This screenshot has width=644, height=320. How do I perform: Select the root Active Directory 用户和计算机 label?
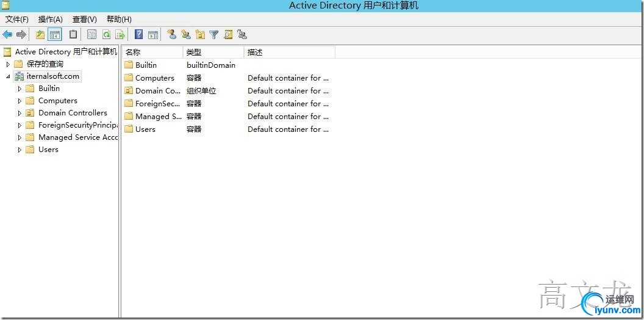pos(66,52)
